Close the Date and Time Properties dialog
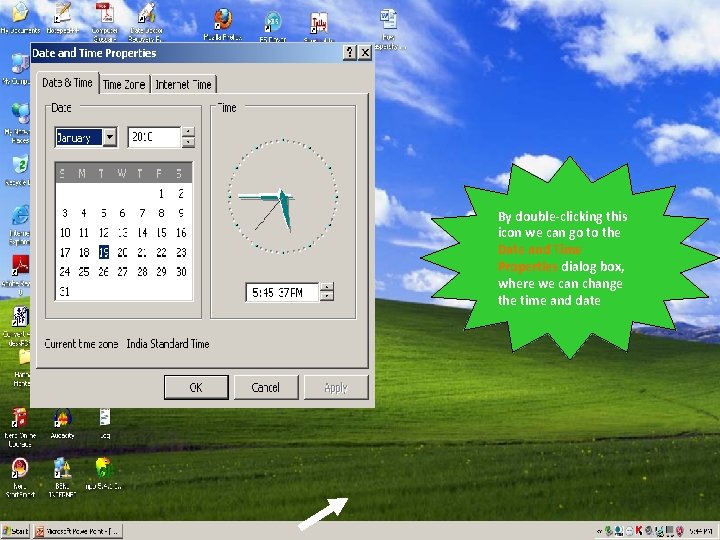 coord(365,53)
